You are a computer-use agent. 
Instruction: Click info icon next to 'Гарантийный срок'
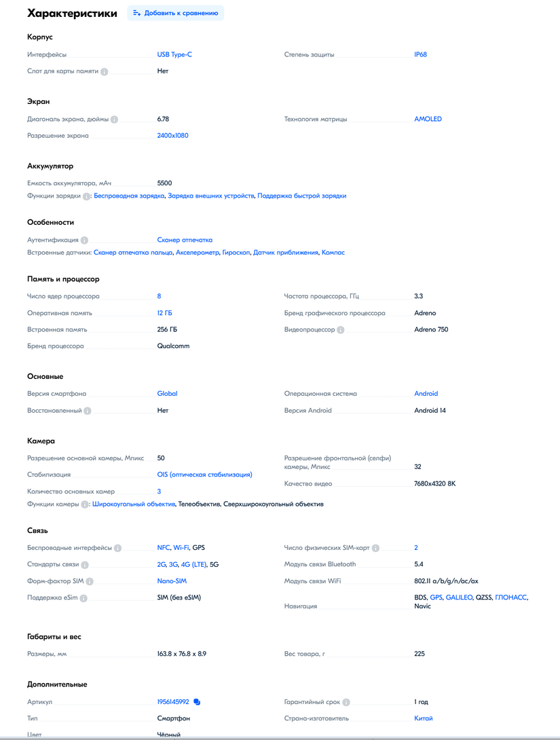tap(346, 702)
